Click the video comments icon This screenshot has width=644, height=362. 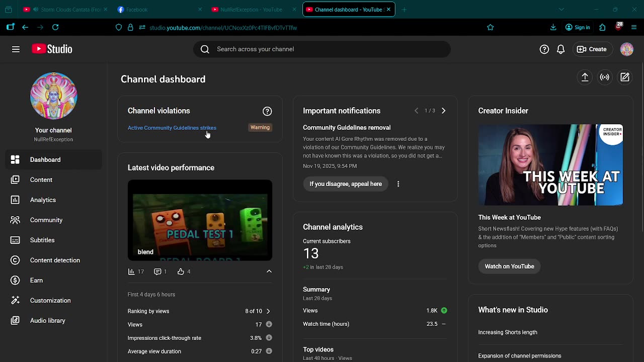(157, 271)
